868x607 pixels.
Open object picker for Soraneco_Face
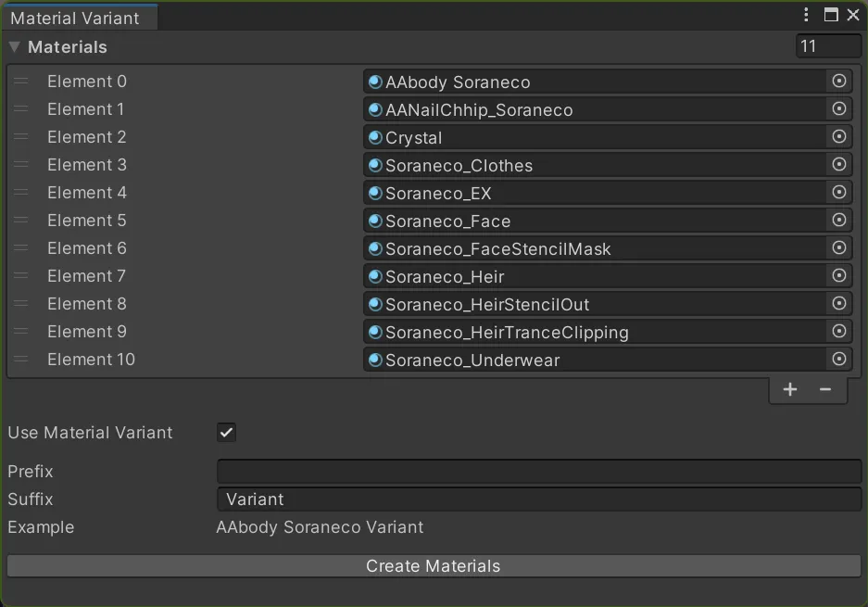(x=839, y=221)
